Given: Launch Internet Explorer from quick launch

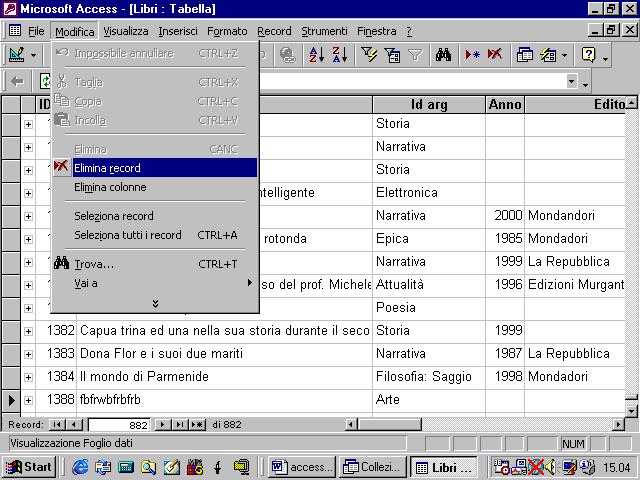Looking at the screenshot, I should pyautogui.click(x=80, y=467).
